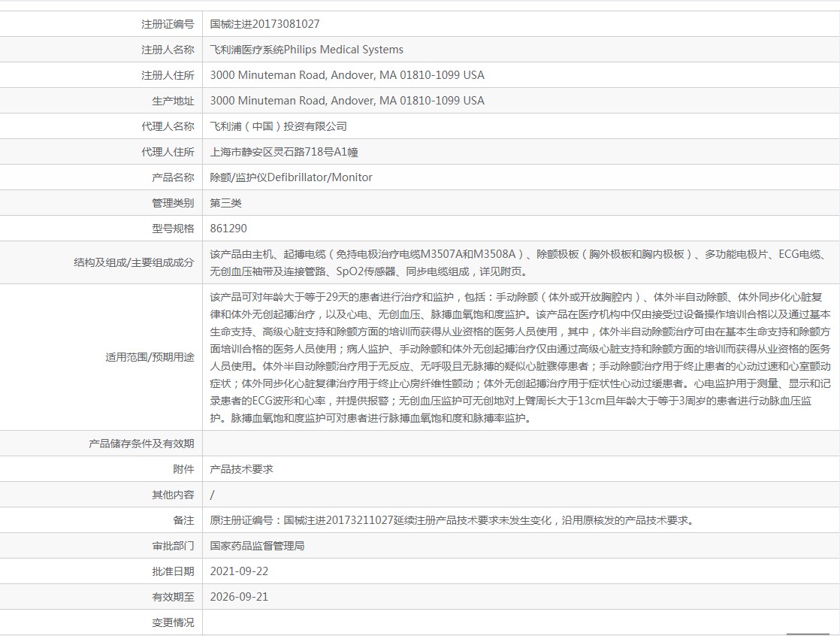The height and width of the screenshot is (636, 840).
Task: Select agent address 上海市静安区灵石路718号A1幢
Action: [x=284, y=152]
